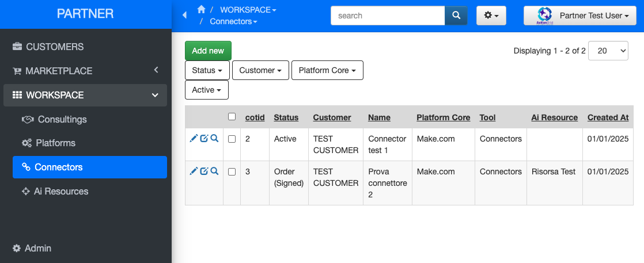Open the Connectors breadcrumb dropdown

[233, 21]
